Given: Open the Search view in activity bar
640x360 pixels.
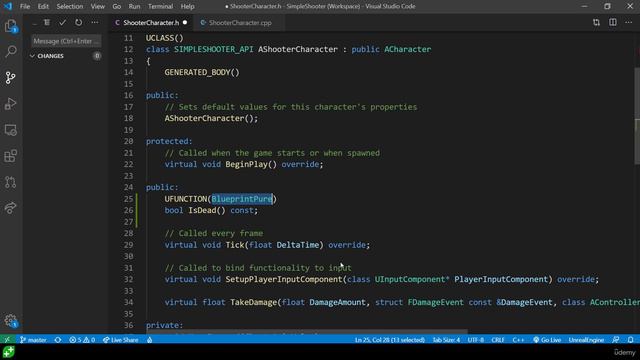Looking at the screenshot, I should [x=11, y=51].
